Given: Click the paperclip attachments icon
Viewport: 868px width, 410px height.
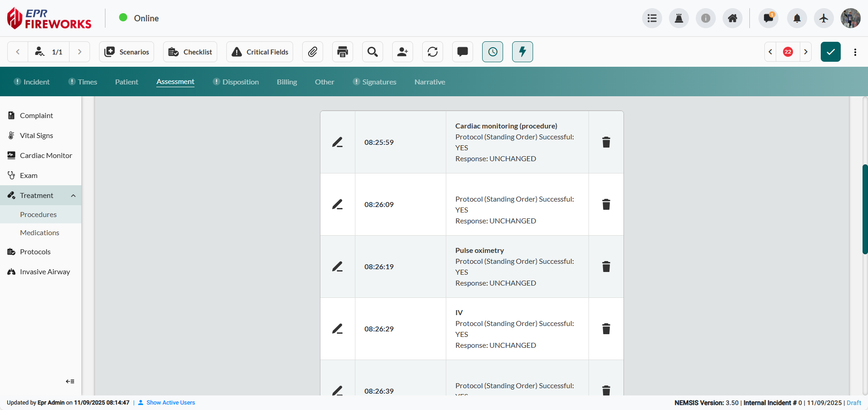Looking at the screenshot, I should (313, 52).
